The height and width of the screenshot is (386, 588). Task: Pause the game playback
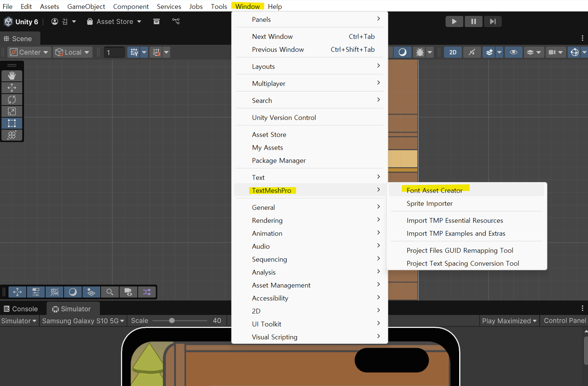click(x=474, y=21)
